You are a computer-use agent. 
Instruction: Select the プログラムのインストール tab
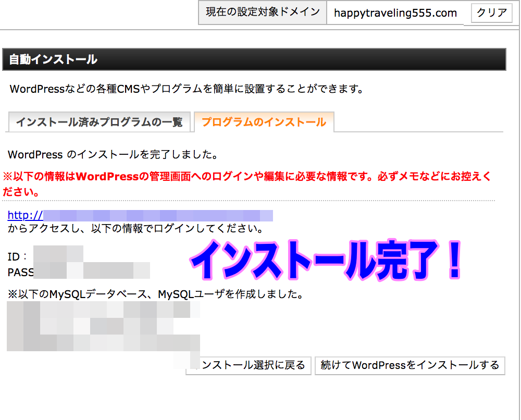(264, 122)
